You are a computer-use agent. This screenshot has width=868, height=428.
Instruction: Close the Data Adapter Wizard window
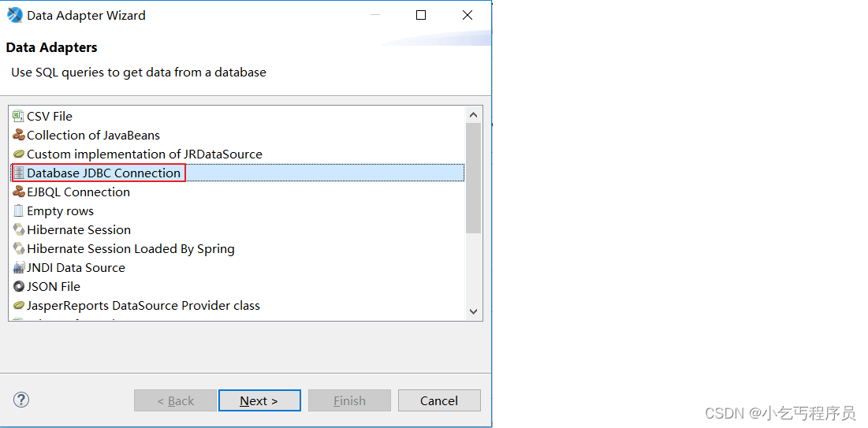468,15
